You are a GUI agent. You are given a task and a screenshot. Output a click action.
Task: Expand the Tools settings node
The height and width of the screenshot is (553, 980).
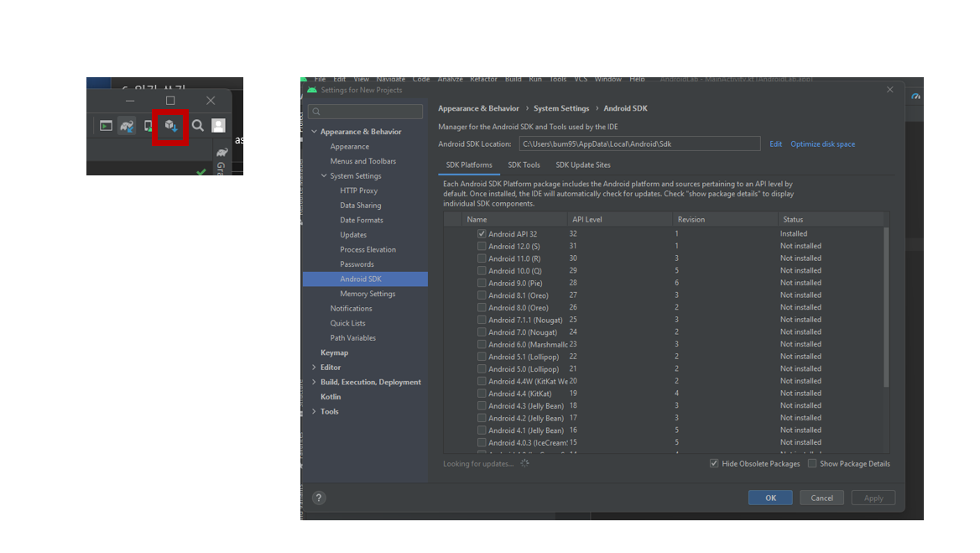(x=314, y=412)
